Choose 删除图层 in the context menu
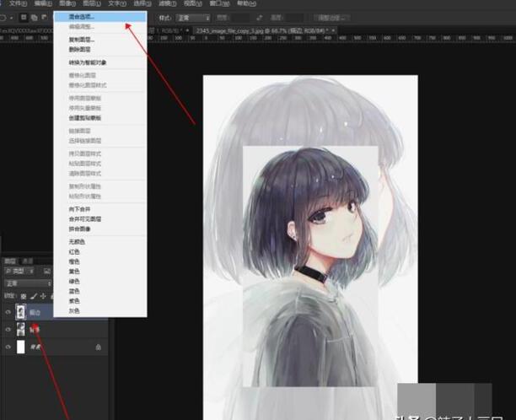The height and width of the screenshot is (420, 516). coord(100,50)
